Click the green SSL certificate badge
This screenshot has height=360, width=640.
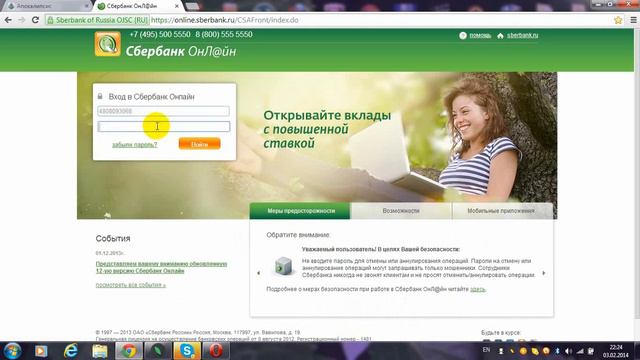pyautogui.click(x=97, y=20)
